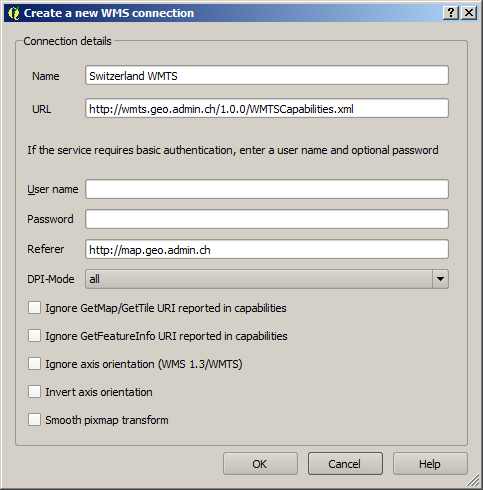Select the DPI-Mode combo box showing all
The height and width of the screenshot is (490, 483).
(x=267, y=279)
